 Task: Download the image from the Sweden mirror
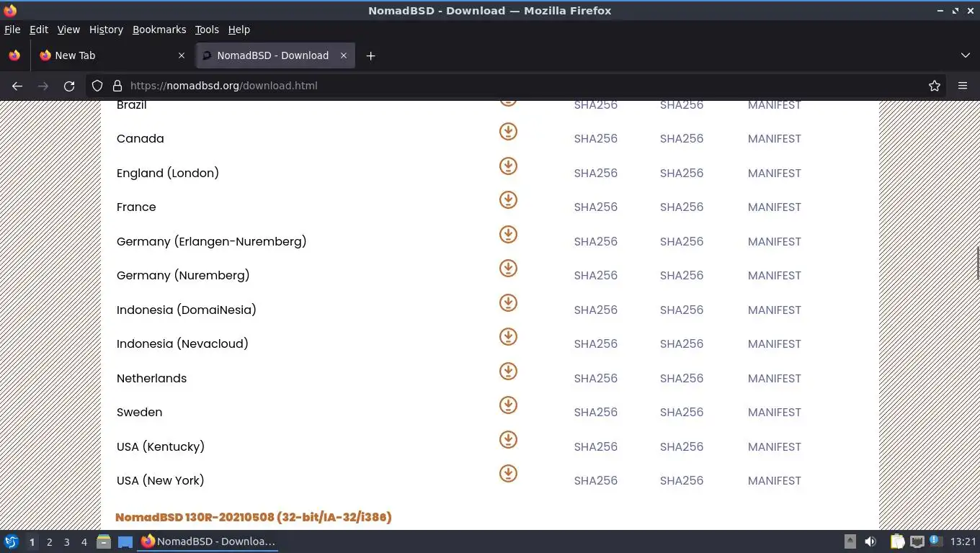coord(508,405)
